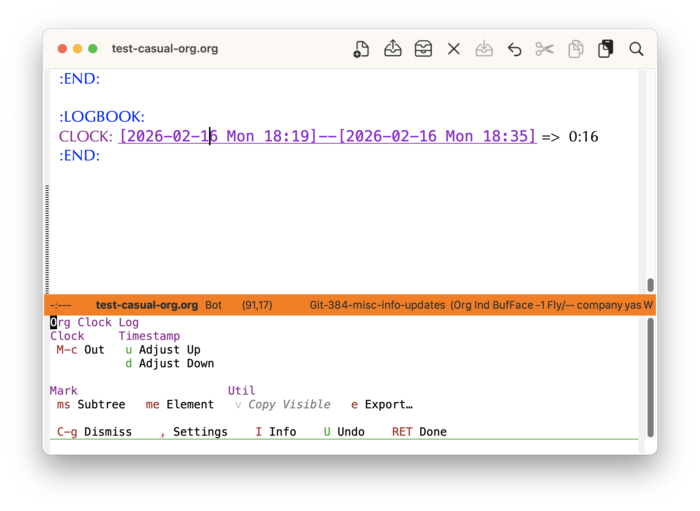700x511 pixels.
Task: Click RET Done in transient menu
Action: point(420,432)
